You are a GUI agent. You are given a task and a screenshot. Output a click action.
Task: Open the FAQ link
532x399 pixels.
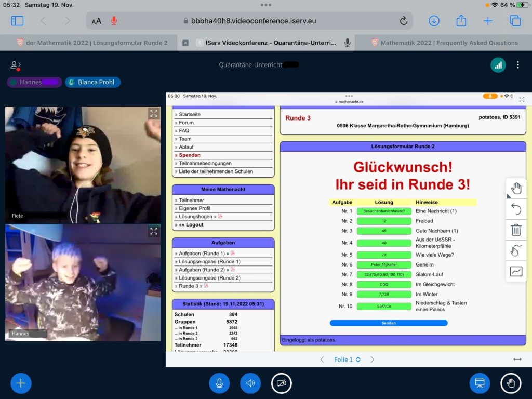(184, 130)
